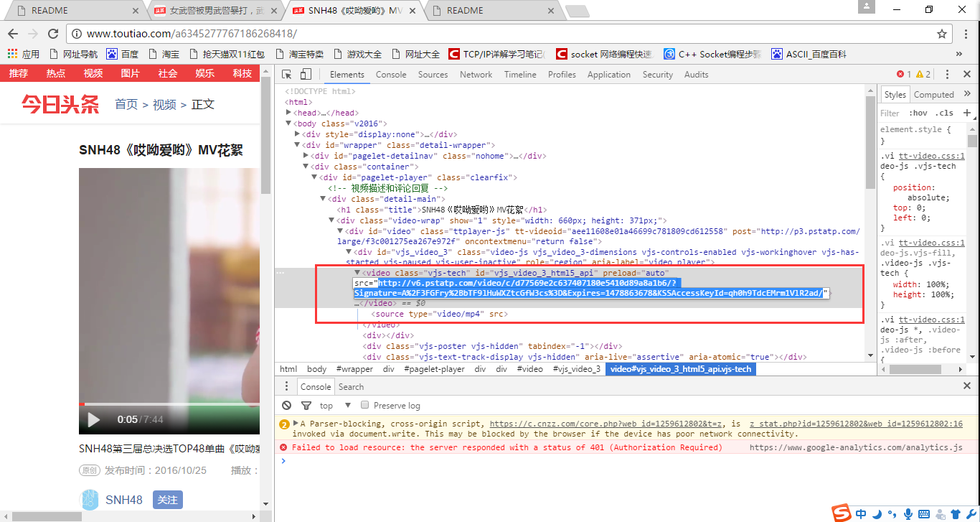Expand the div style display:none node
The height and width of the screenshot is (522, 980).
(298, 134)
